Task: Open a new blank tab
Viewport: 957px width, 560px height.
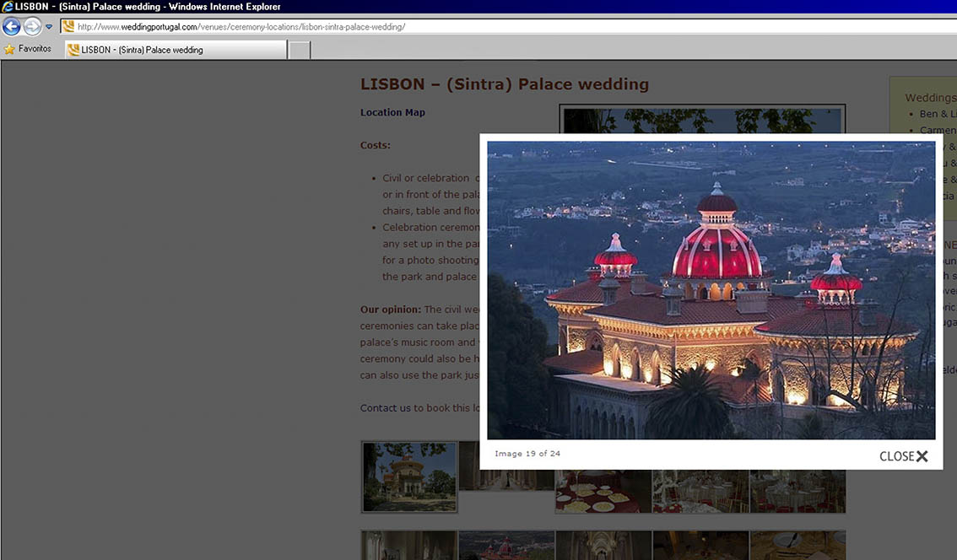Action: (x=299, y=50)
